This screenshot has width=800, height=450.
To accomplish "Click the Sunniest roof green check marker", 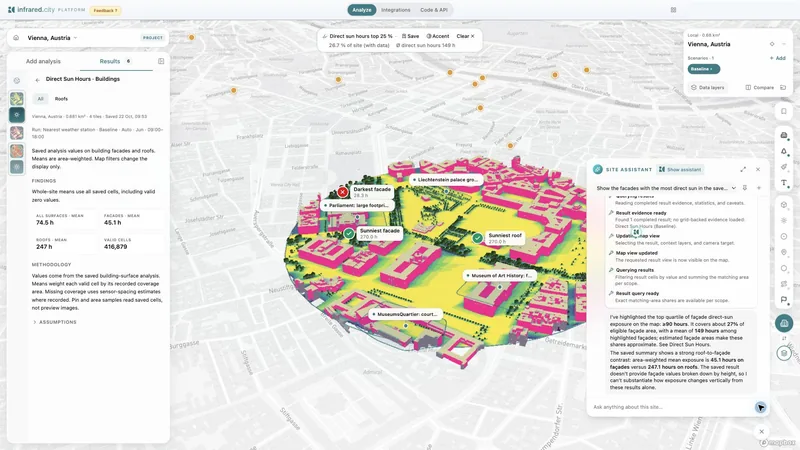I will tap(477, 238).
